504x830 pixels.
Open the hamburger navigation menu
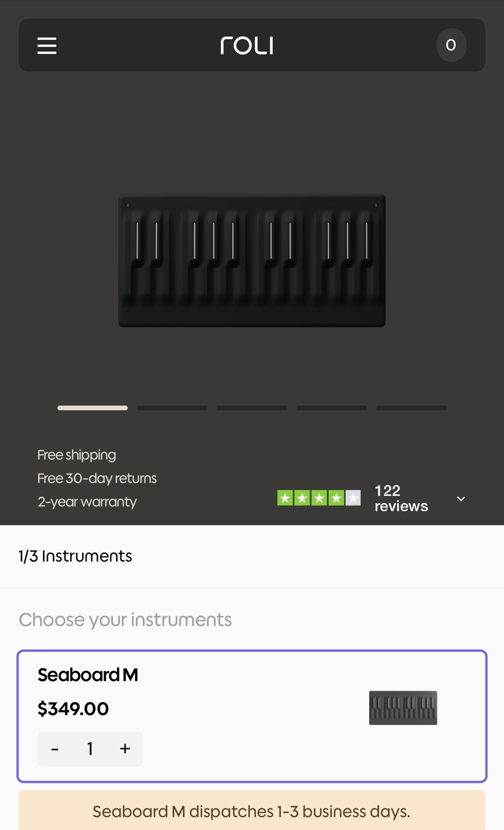tap(47, 45)
